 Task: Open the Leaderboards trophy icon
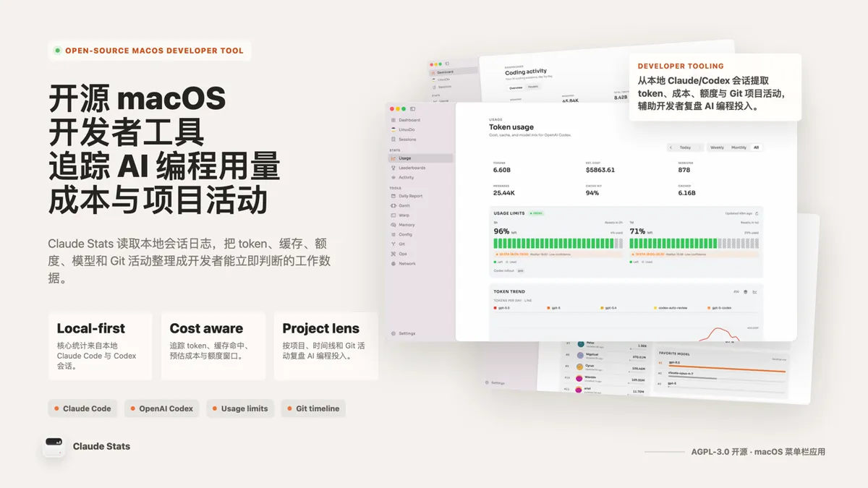tap(393, 168)
